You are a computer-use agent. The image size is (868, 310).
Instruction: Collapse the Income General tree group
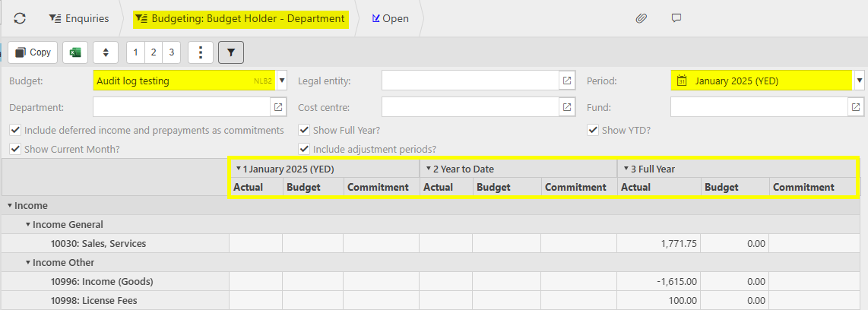(28, 224)
